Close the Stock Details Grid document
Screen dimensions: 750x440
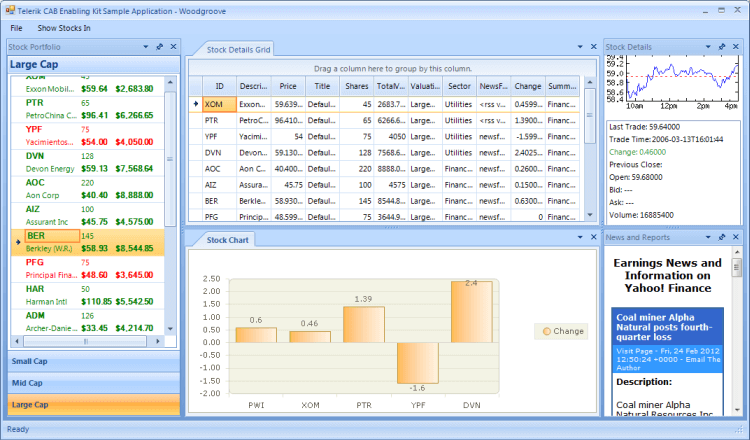click(x=594, y=47)
